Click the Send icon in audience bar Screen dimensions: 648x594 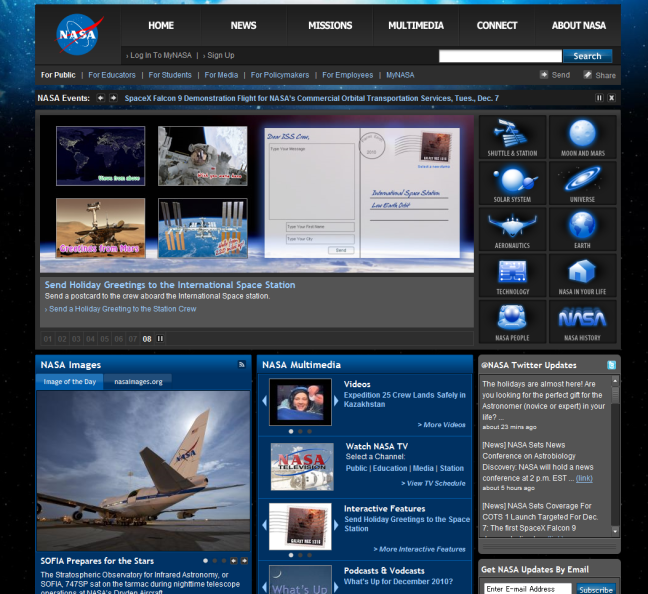tap(544, 75)
